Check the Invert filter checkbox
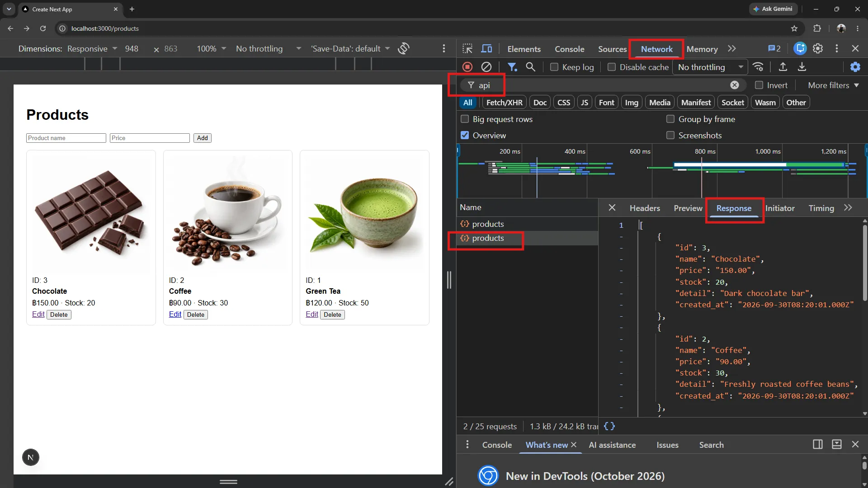This screenshot has width=868, height=488. point(759,85)
